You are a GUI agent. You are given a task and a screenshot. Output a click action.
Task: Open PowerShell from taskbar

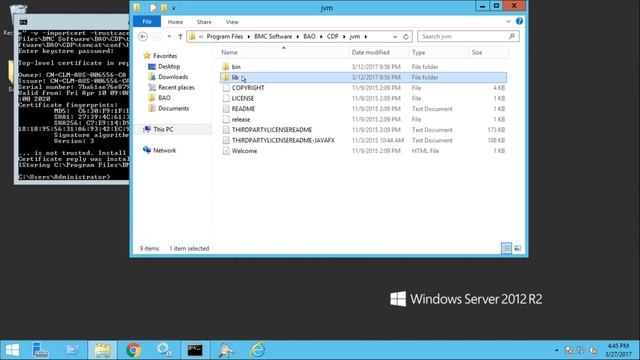click(x=71, y=350)
